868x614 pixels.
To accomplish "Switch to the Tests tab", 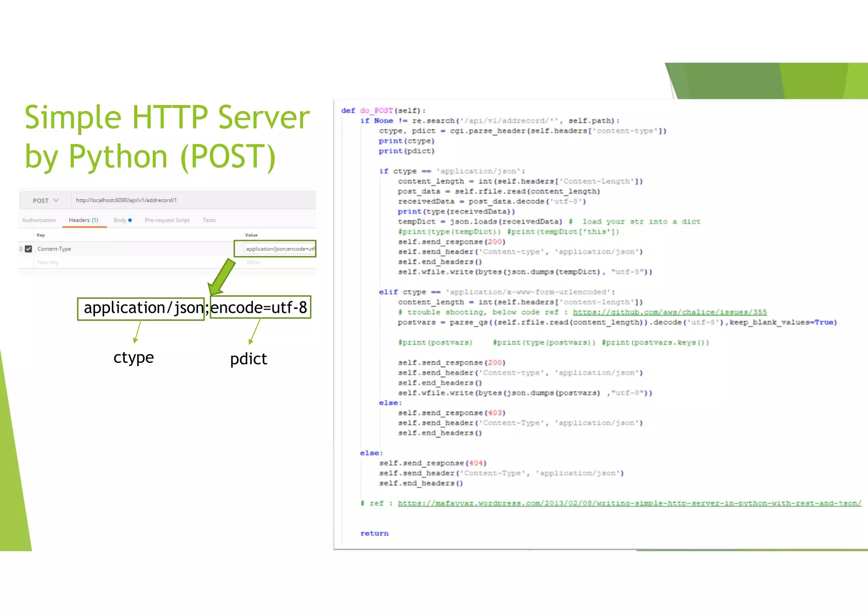I will click(x=209, y=220).
